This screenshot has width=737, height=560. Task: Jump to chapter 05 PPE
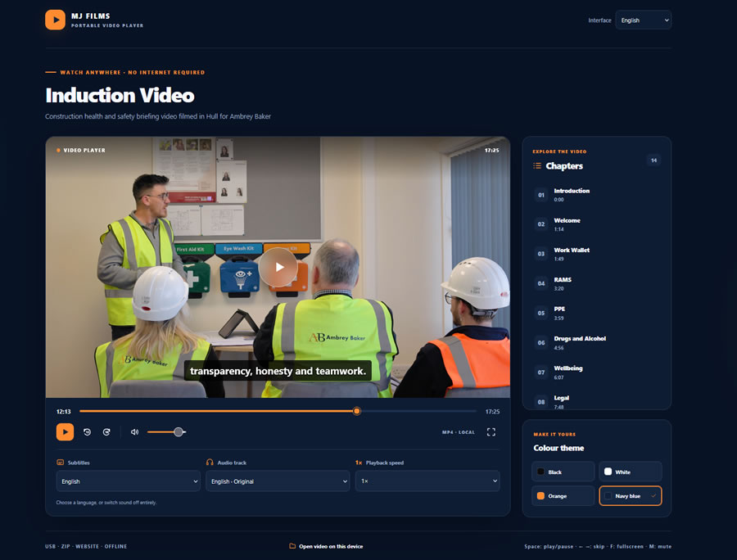[597, 313]
